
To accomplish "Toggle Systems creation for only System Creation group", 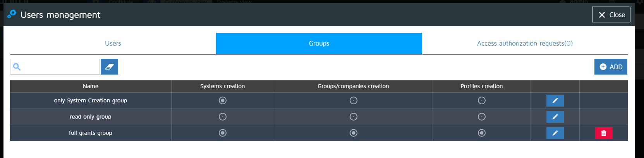I will click(x=223, y=100).
